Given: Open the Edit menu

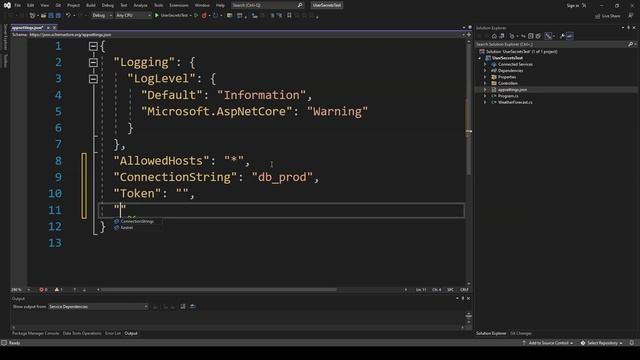Looking at the screenshot, I should pyautogui.click(x=31, y=5).
